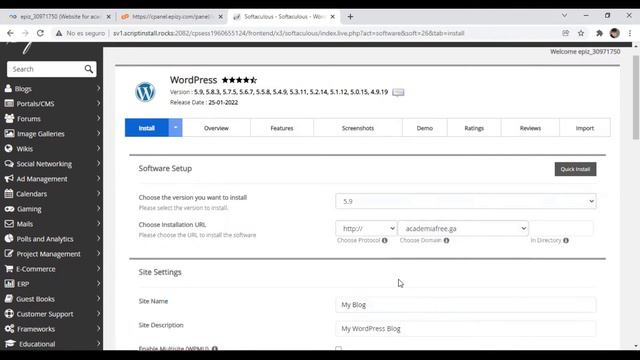Click the Polls and Analytics icon
The image size is (640, 360).
tap(9, 239)
